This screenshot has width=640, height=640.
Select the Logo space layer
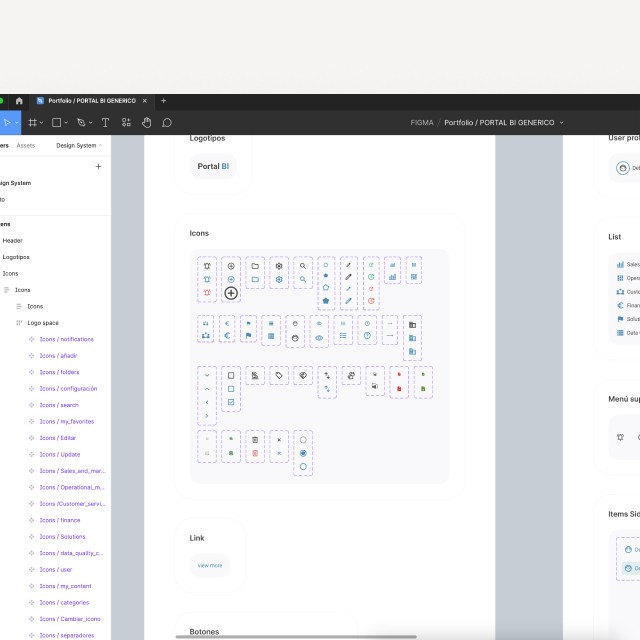point(43,323)
